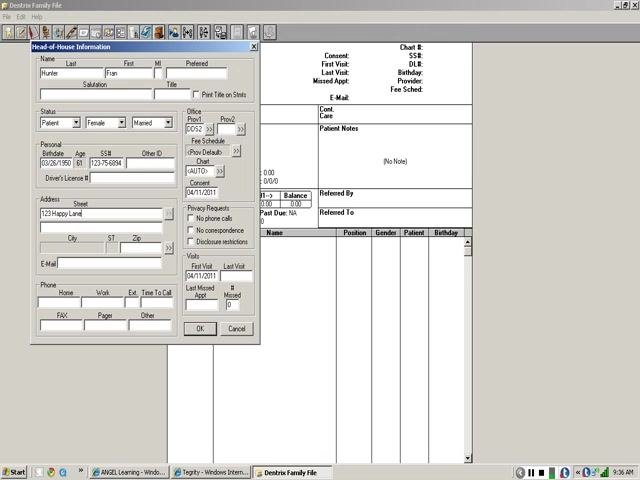Click the # Missed field

point(232,305)
